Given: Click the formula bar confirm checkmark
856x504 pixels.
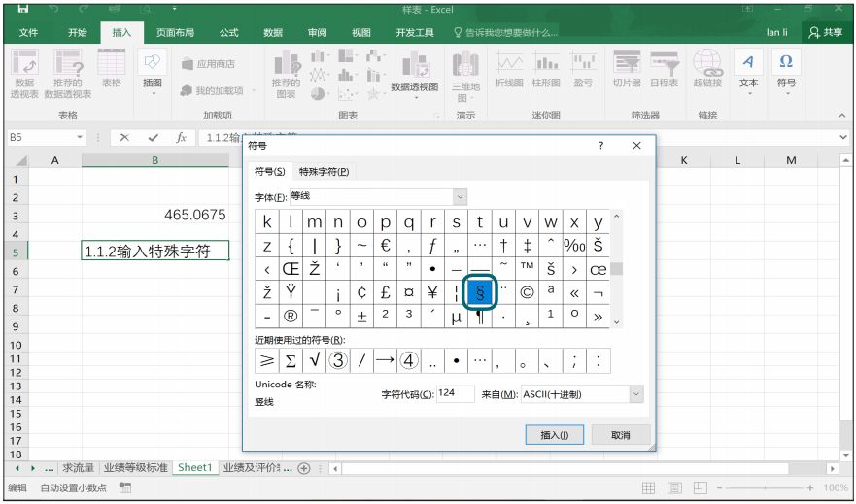Looking at the screenshot, I should pyautogui.click(x=153, y=138).
